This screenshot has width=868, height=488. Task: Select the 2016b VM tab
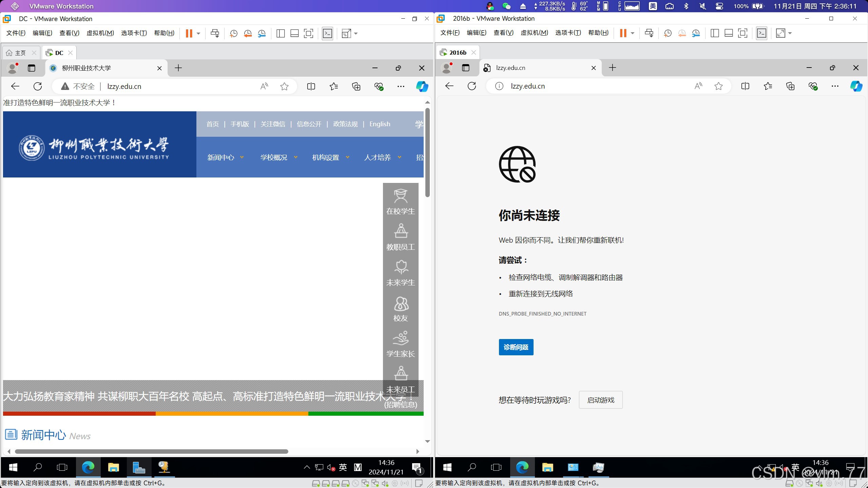coord(457,52)
